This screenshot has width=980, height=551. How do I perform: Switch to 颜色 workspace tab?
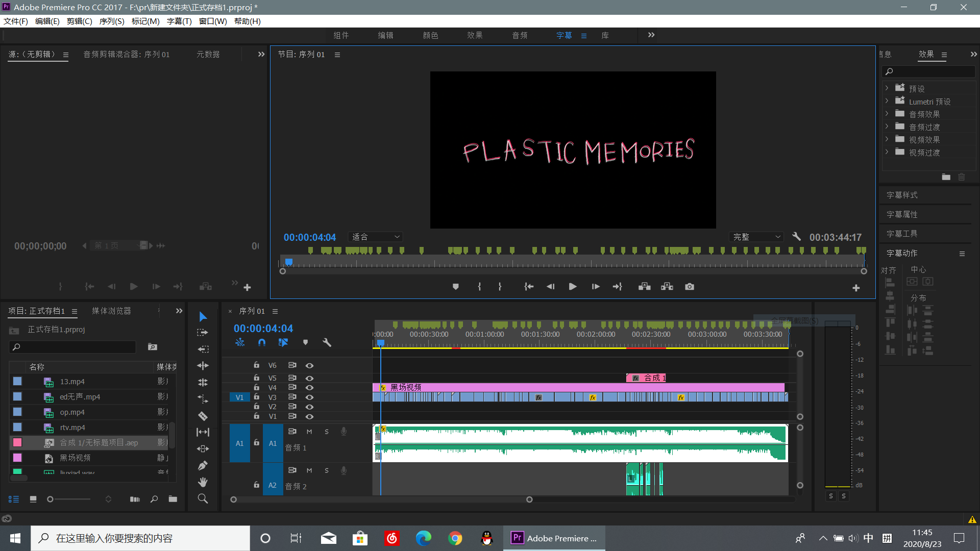pos(430,35)
